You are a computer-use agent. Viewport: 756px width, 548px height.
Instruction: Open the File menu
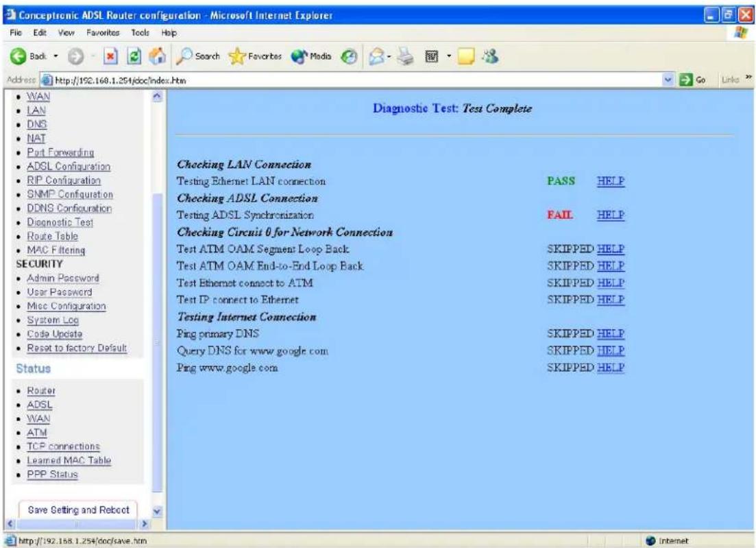coord(16,33)
